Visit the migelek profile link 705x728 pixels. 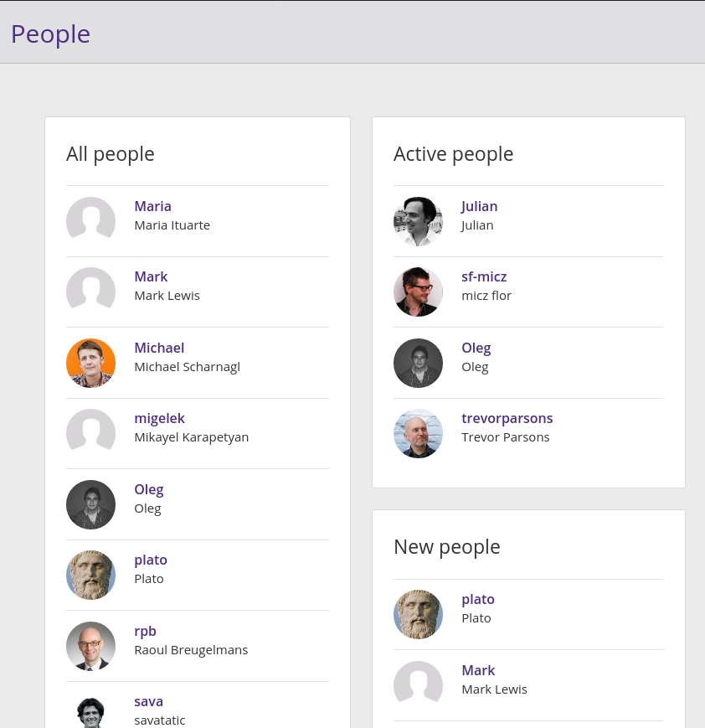tap(159, 419)
